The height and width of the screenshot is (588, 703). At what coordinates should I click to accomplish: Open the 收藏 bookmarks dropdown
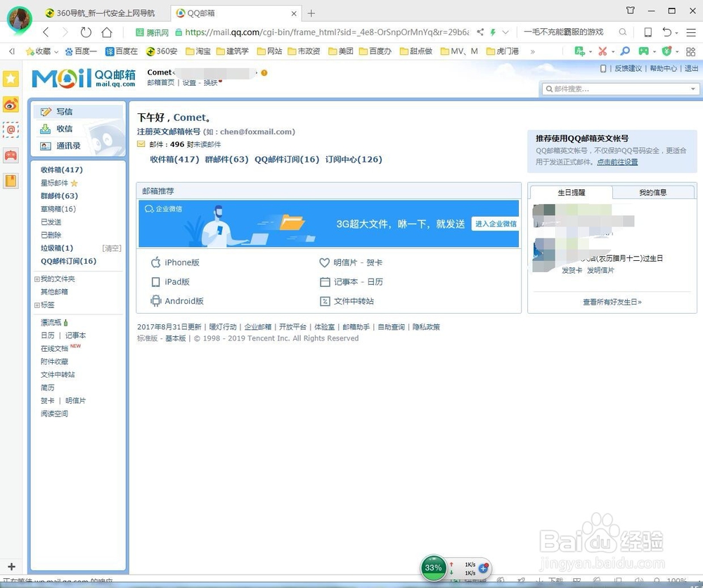pyautogui.click(x=43, y=51)
